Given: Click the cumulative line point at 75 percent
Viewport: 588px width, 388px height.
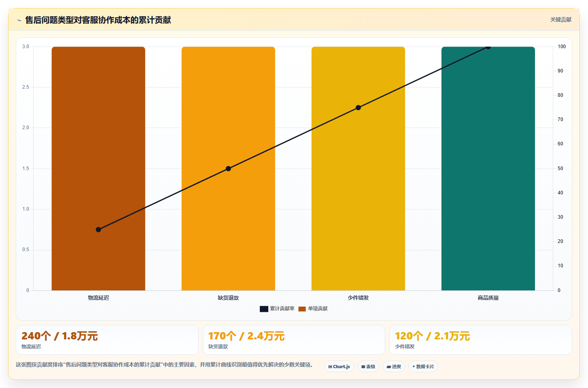Looking at the screenshot, I should tap(358, 108).
